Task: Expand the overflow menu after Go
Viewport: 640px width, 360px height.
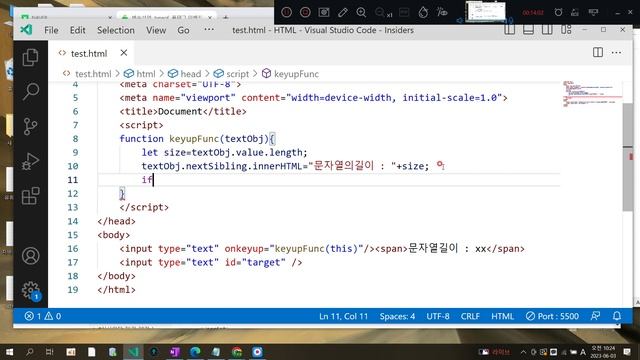Action: [209, 29]
